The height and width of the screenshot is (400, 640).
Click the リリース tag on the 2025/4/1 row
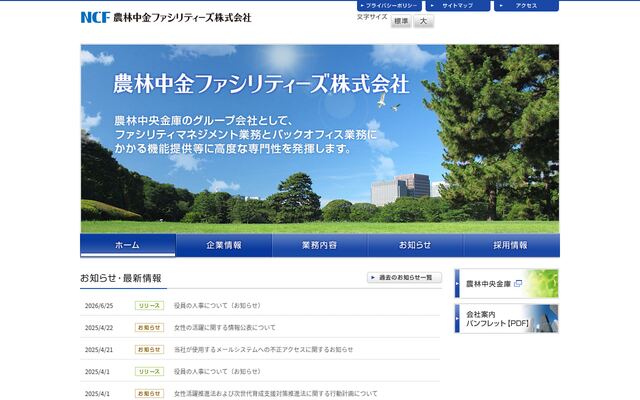tap(149, 371)
